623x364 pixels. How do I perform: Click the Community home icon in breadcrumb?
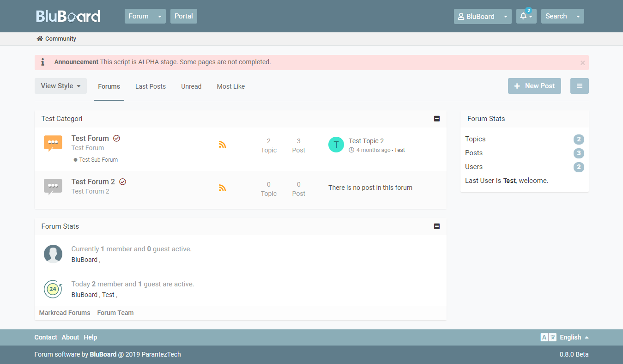click(x=40, y=39)
